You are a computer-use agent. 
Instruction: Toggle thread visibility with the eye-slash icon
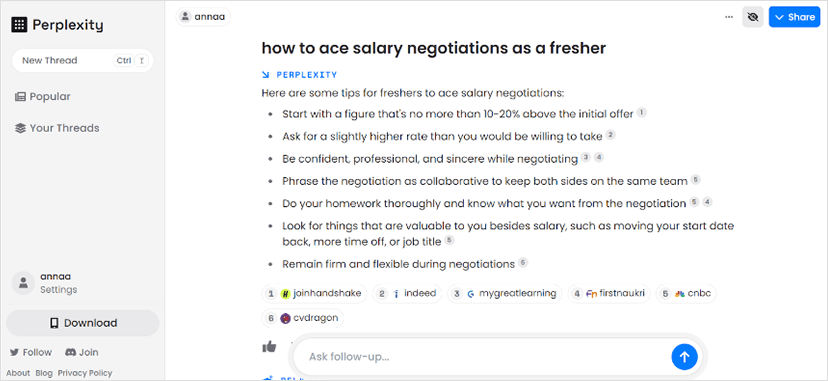coord(753,17)
